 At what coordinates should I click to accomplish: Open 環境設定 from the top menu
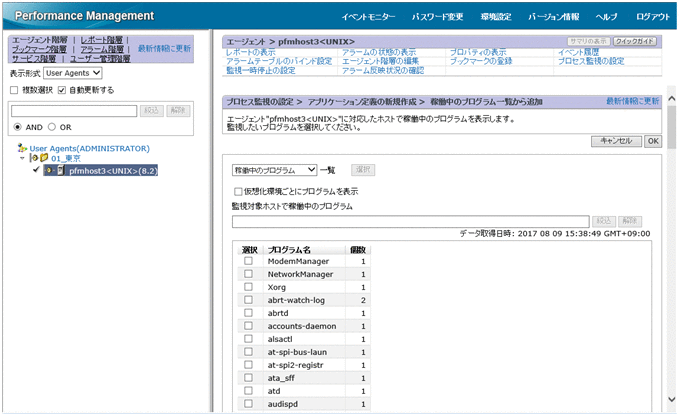click(x=496, y=17)
